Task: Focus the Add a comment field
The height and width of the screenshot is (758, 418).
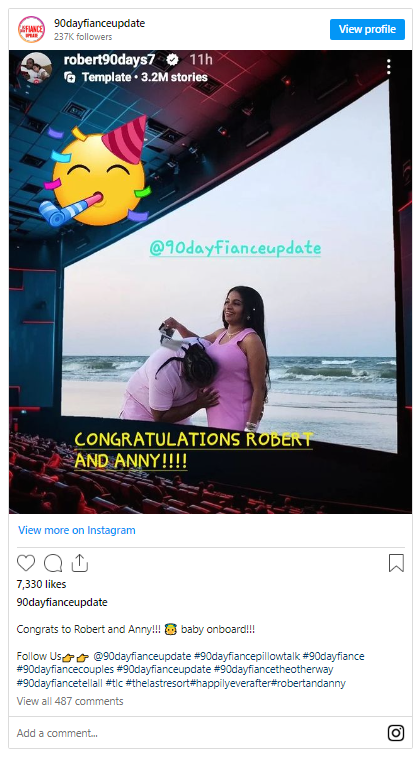Action: pos(198,733)
